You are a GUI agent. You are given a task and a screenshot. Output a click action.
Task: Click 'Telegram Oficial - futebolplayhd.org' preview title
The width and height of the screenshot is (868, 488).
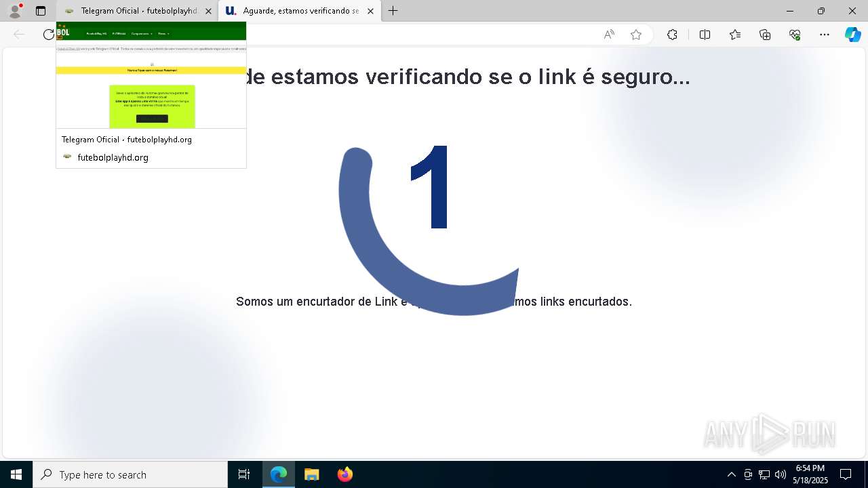(127, 140)
